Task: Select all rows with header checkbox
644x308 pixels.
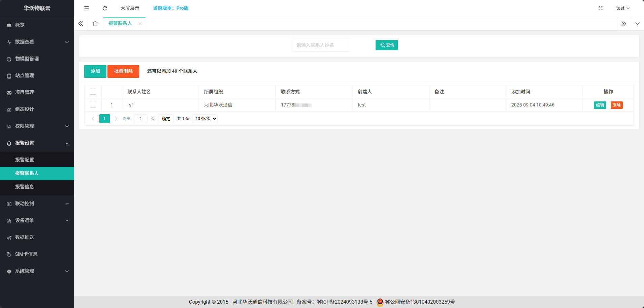Action: pyautogui.click(x=93, y=92)
